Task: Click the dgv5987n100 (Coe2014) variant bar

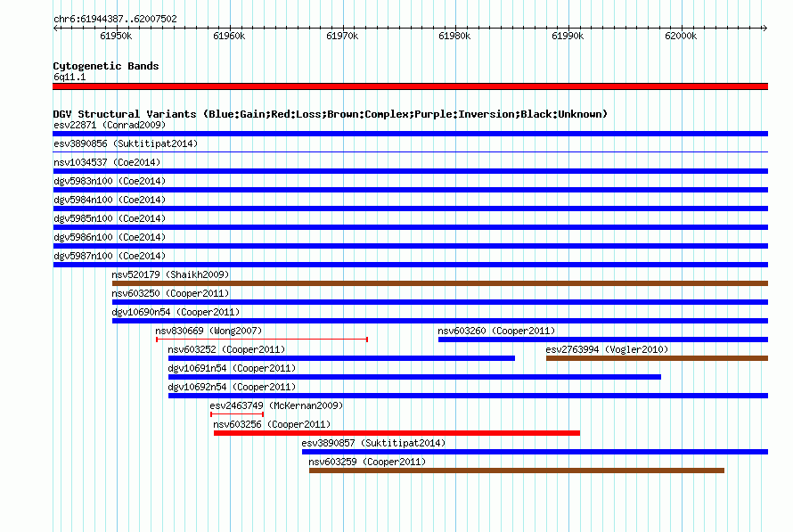Action: 410,265
